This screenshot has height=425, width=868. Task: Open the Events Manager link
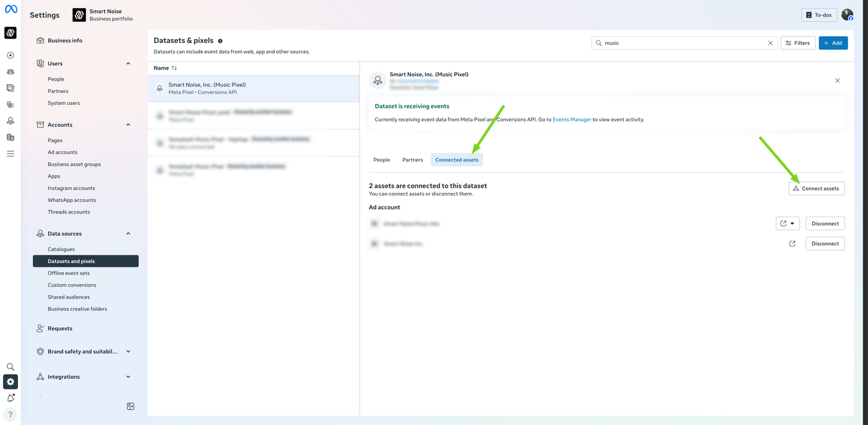(572, 119)
